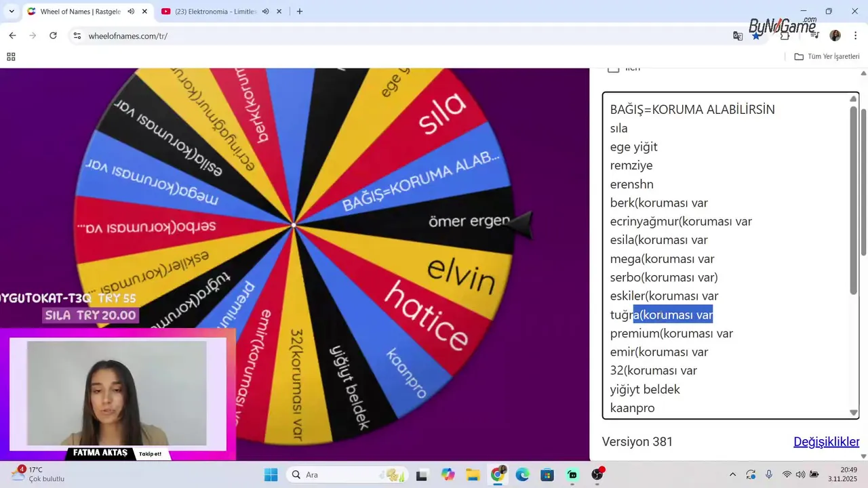868x488 pixels.
Task: Open the Google Translate page icon
Action: click(x=738, y=36)
